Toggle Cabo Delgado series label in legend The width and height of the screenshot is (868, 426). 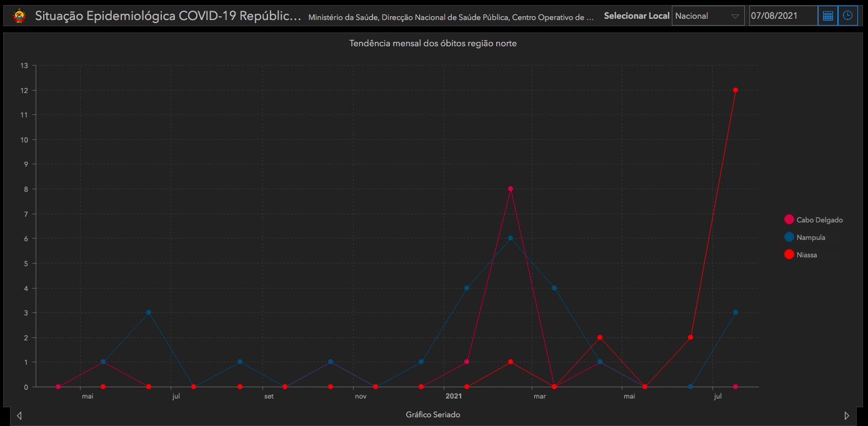(819, 220)
